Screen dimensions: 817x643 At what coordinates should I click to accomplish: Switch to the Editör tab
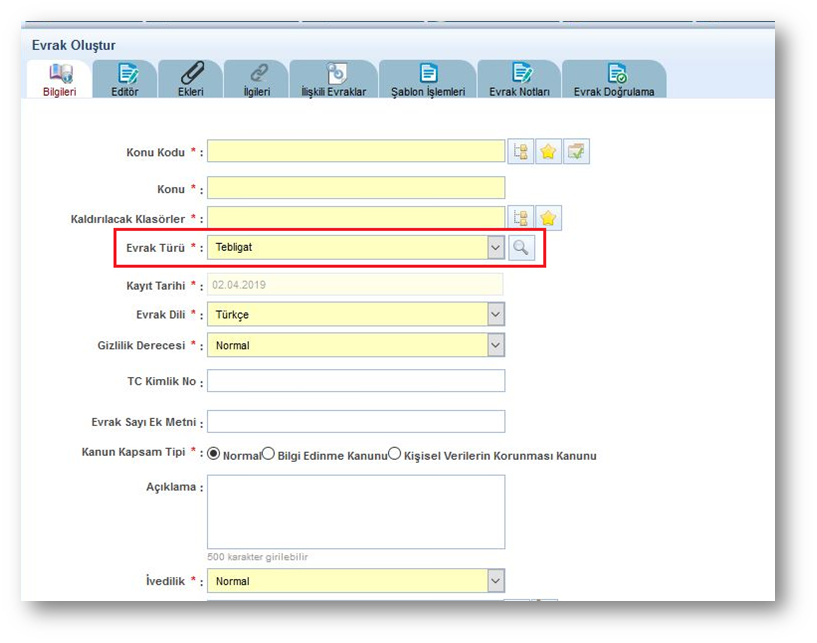coord(125,79)
